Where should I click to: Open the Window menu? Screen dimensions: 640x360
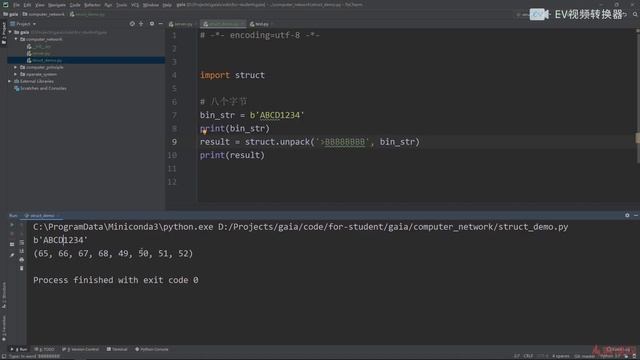[151, 5]
